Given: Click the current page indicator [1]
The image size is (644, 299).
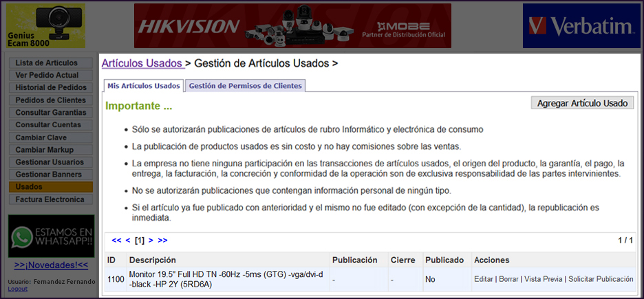Looking at the screenshot, I should tap(139, 241).
